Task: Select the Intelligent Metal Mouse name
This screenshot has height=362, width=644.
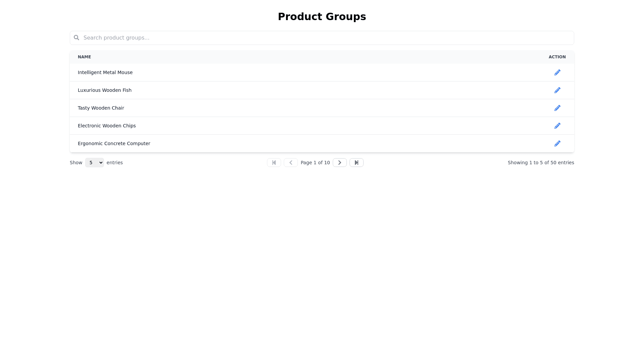Action: click(105, 72)
